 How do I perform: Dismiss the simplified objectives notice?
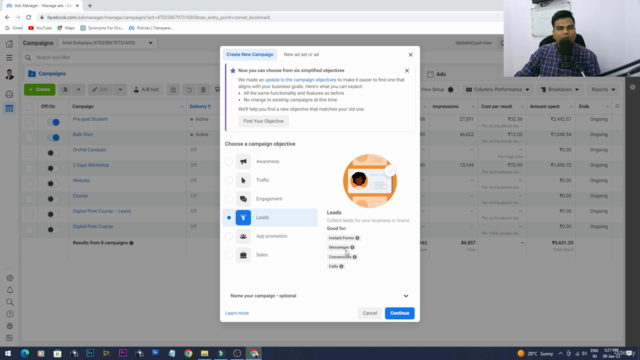[x=407, y=71]
